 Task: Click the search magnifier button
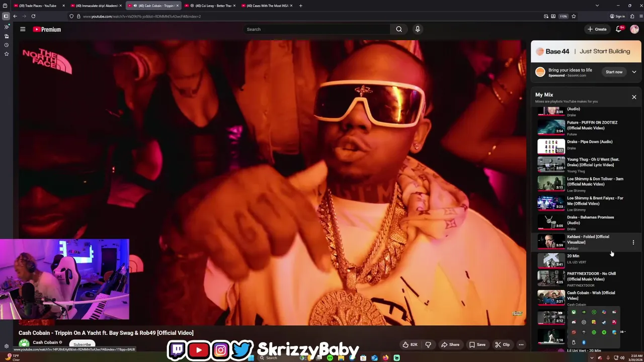click(x=399, y=29)
